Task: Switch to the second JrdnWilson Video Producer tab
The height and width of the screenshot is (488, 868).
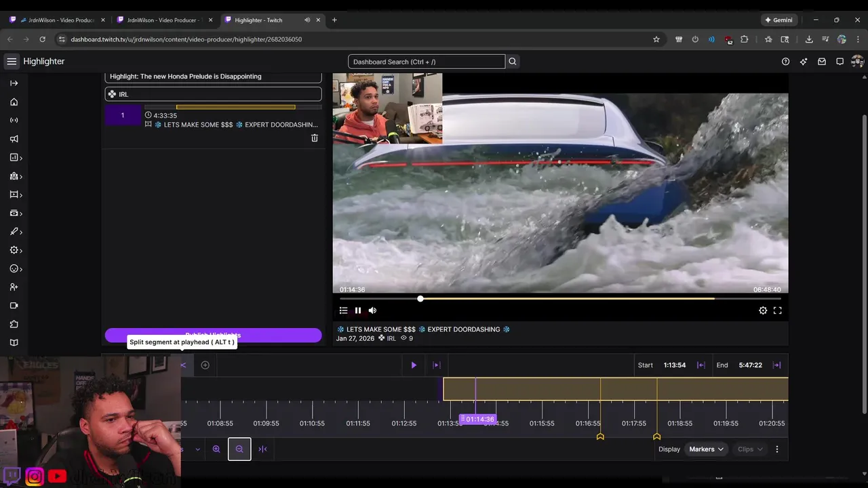Action: (164, 20)
